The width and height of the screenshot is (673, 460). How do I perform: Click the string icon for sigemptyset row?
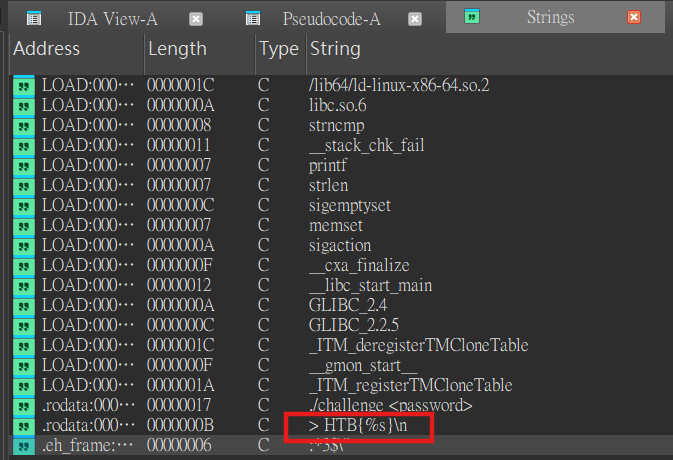click(24, 206)
